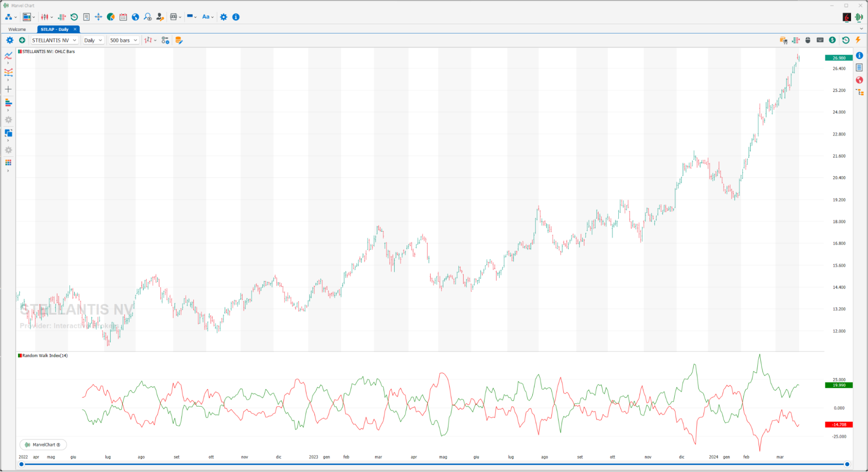Click the orange lightning bolt icon
Viewport: 868px width, 472px height.
858,40
